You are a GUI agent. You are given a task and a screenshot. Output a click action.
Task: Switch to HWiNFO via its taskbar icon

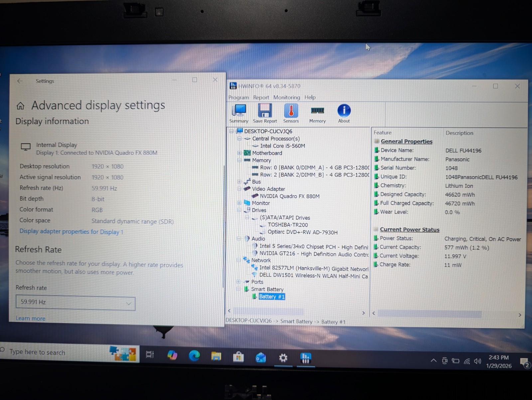tap(306, 358)
